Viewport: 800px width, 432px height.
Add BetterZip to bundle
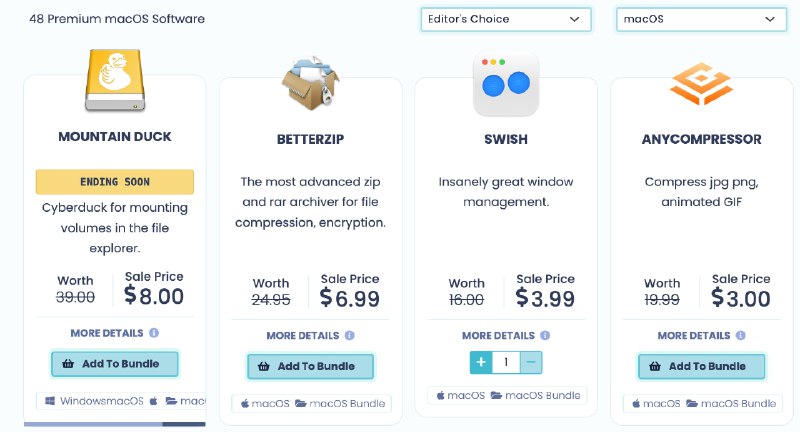point(310,366)
